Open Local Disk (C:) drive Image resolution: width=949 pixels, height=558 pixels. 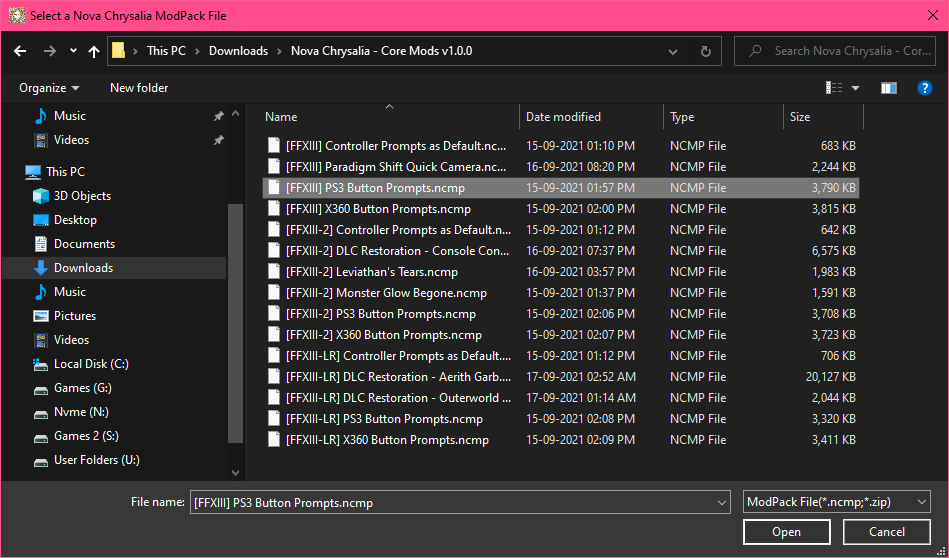(91, 364)
